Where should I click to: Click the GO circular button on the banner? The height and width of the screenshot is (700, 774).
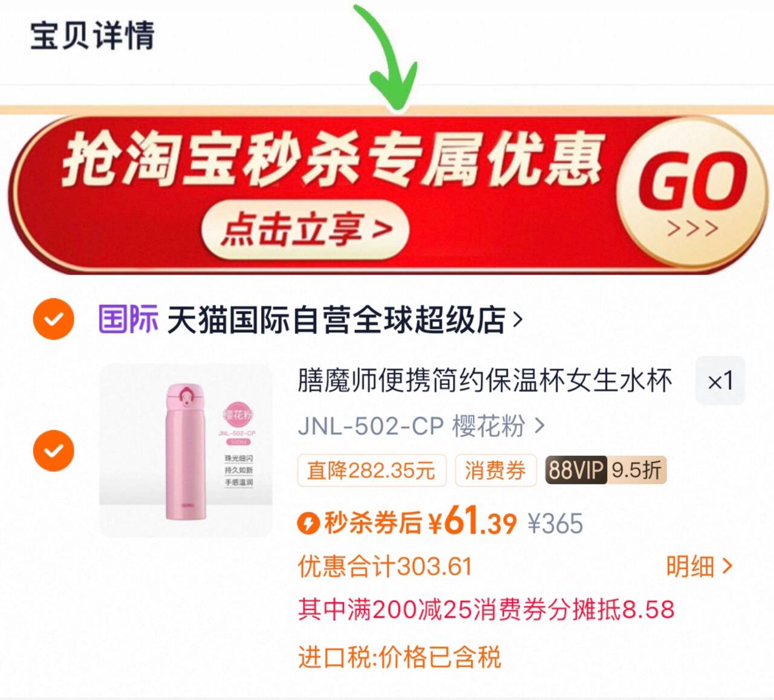tap(692, 192)
